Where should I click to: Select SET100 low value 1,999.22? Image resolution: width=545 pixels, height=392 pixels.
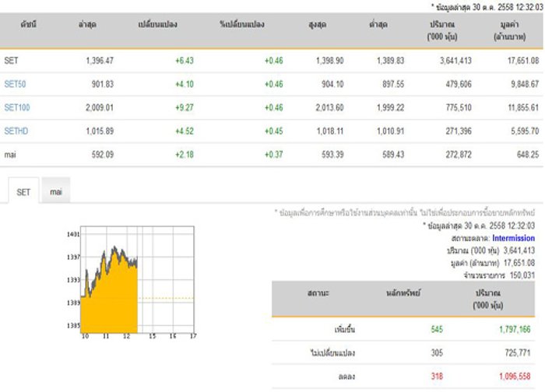390,107
